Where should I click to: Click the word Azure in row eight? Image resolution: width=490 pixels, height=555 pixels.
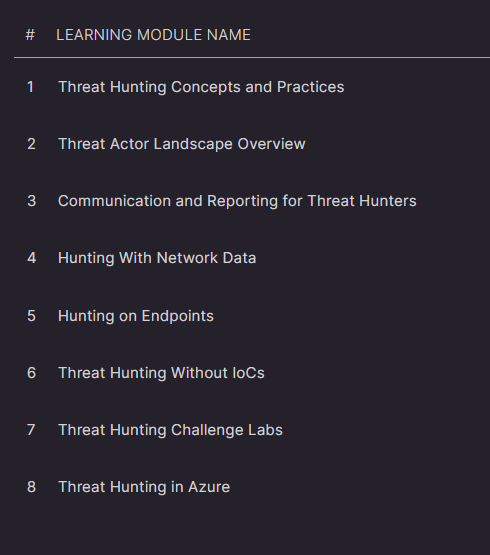click(x=209, y=487)
